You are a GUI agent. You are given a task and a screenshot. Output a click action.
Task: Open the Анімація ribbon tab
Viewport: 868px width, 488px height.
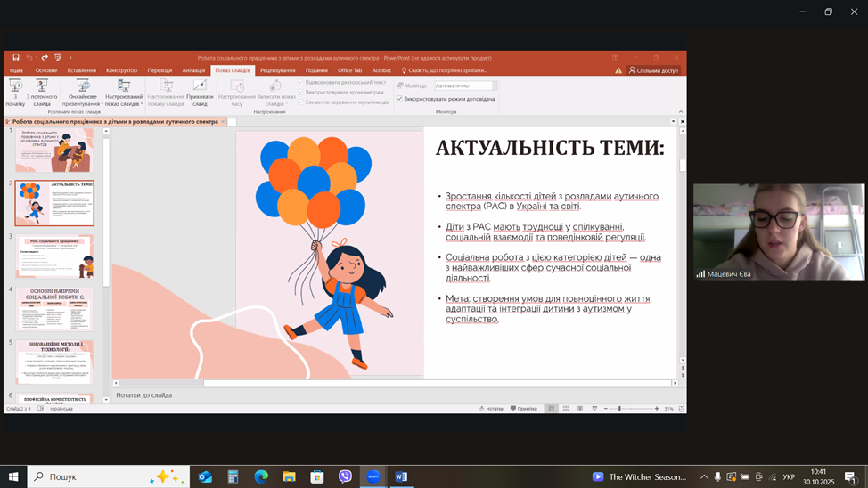[x=193, y=70]
